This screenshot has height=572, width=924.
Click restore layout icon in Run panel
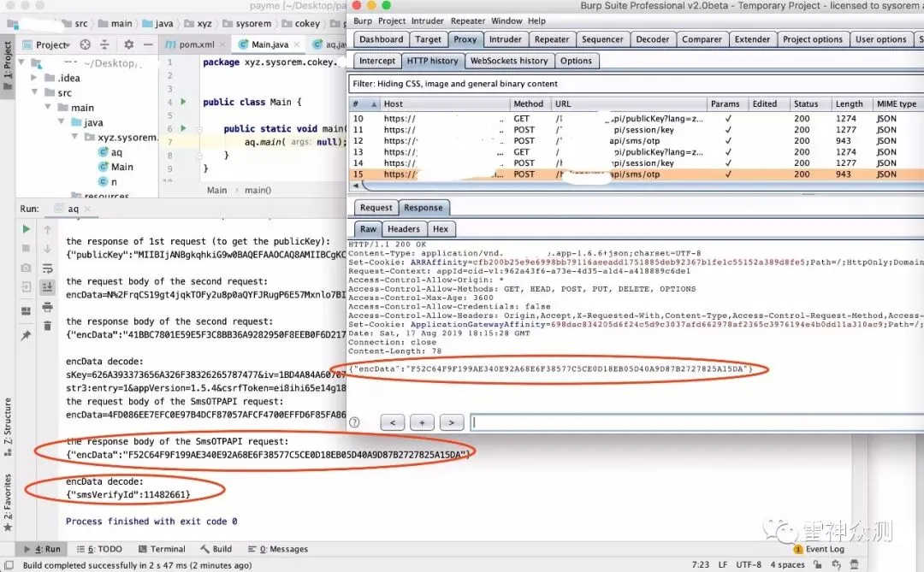click(x=26, y=311)
